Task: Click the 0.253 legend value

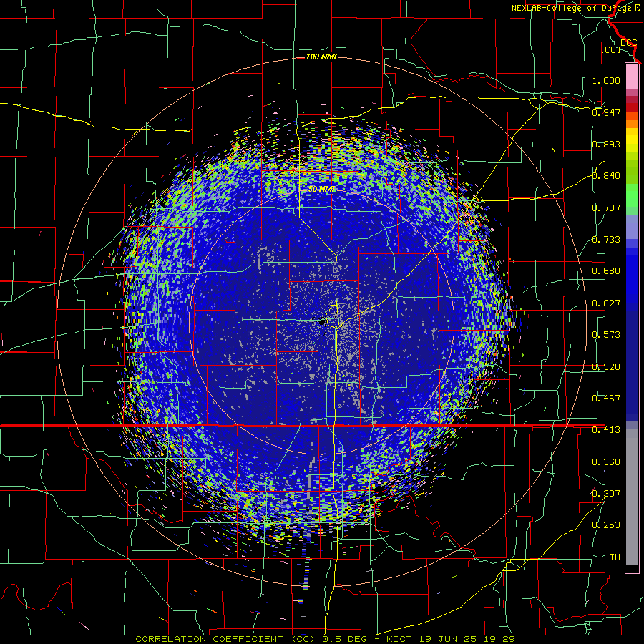Action: [x=606, y=525]
